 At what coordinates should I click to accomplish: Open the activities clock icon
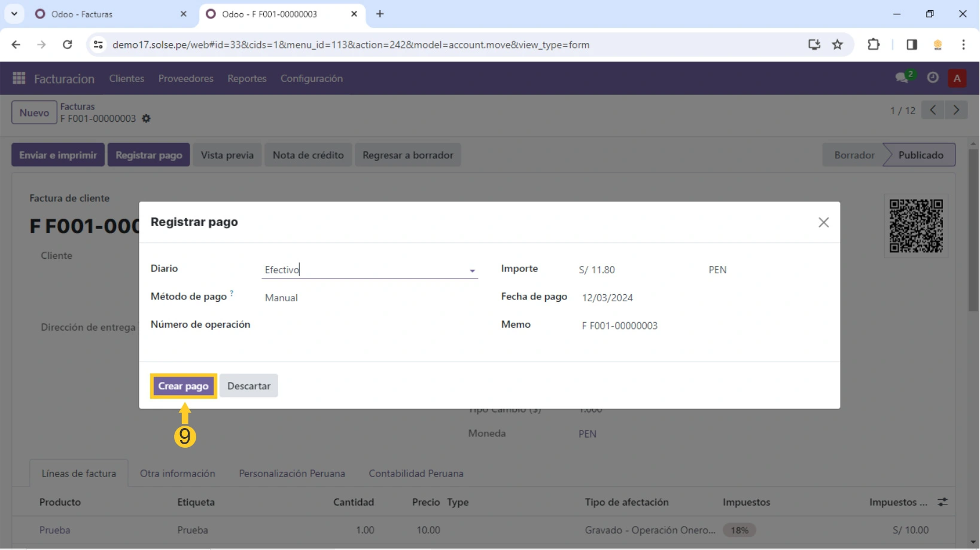933,78
